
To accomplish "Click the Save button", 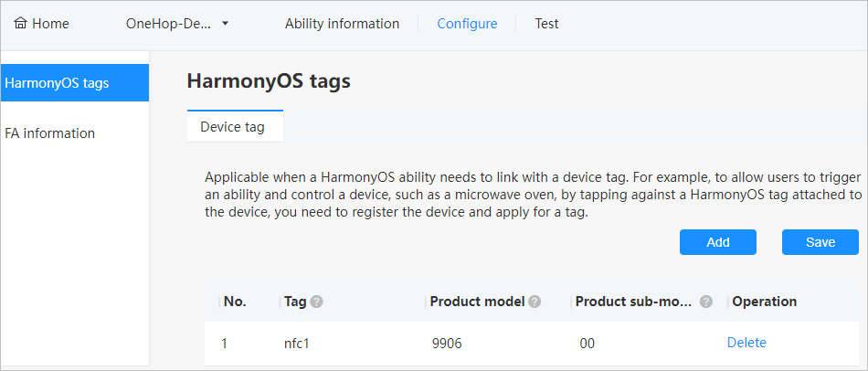I will [820, 242].
